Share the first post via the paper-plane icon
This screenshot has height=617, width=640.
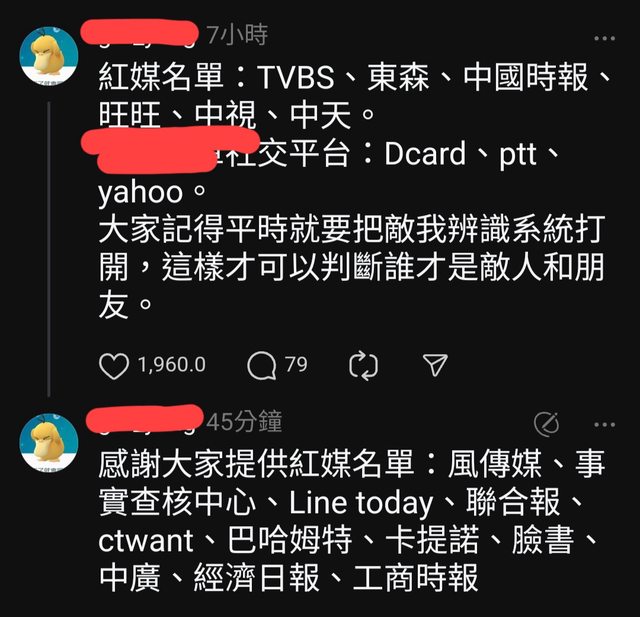(435, 364)
